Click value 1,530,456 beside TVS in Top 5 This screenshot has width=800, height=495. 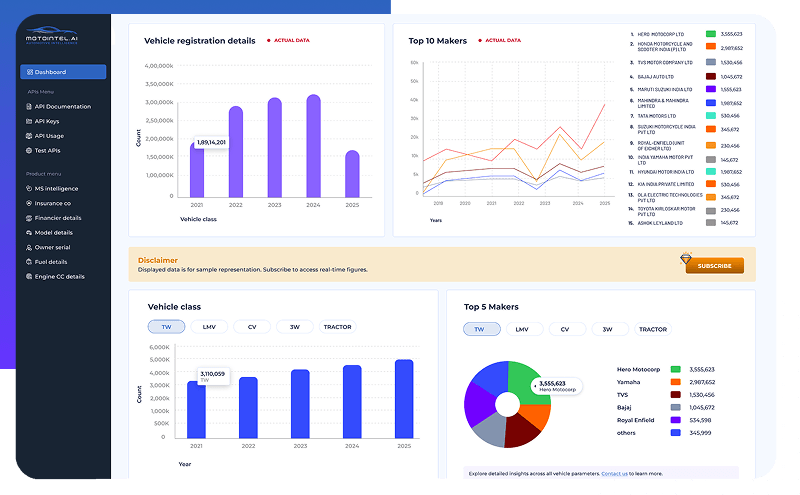pyautogui.click(x=702, y=394)
